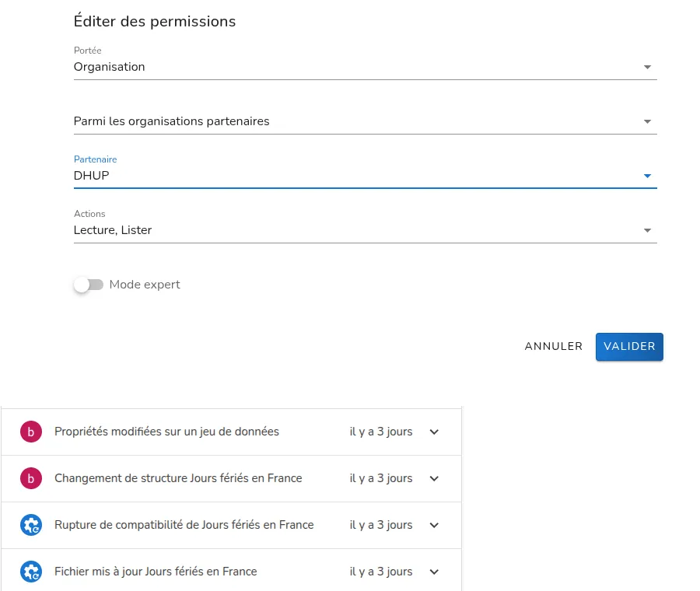The height and width of the screenshot is (591, 700).
Task: Click il y a 3 jours on Fichier row
Action: (381, 572)
